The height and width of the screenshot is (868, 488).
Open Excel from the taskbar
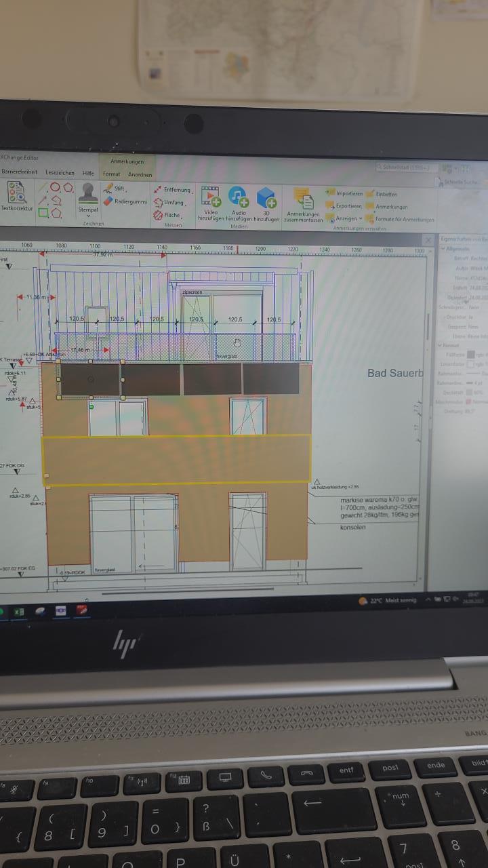(19, 611)
